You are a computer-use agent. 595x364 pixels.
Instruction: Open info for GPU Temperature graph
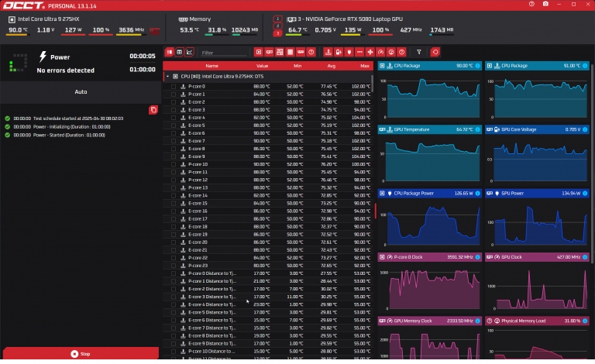(477, 129)
